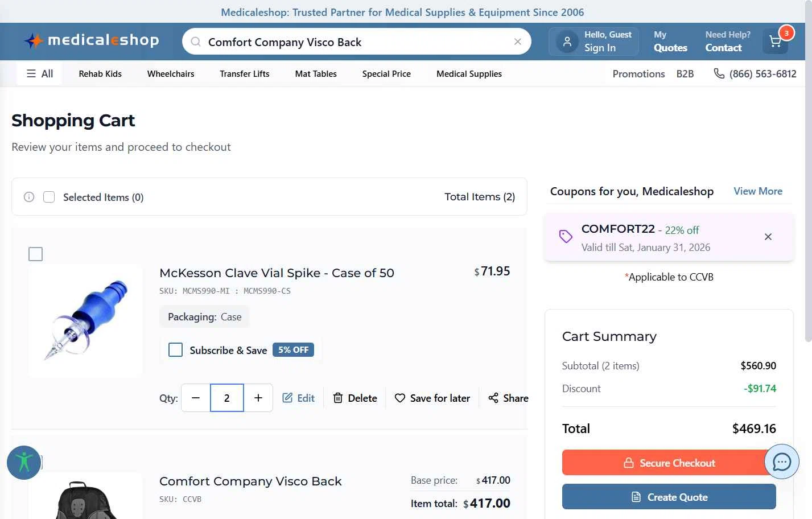Click the search magnifier icon

[196, 42]
